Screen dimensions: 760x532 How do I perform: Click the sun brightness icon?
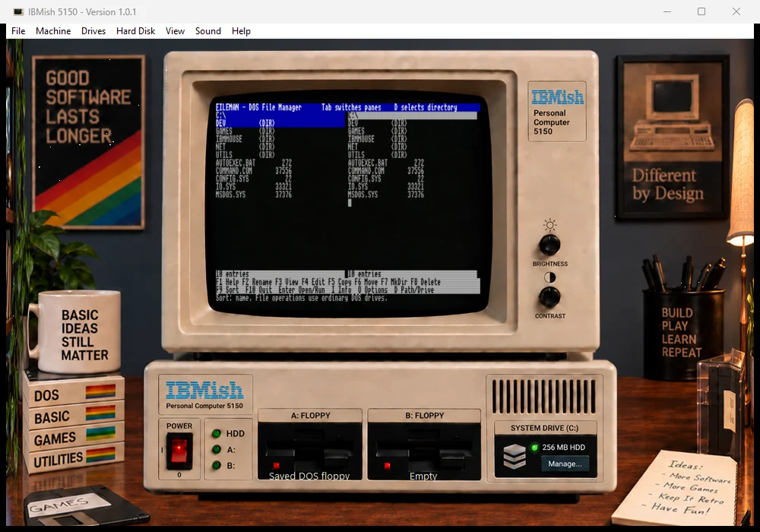coord(549,225)
